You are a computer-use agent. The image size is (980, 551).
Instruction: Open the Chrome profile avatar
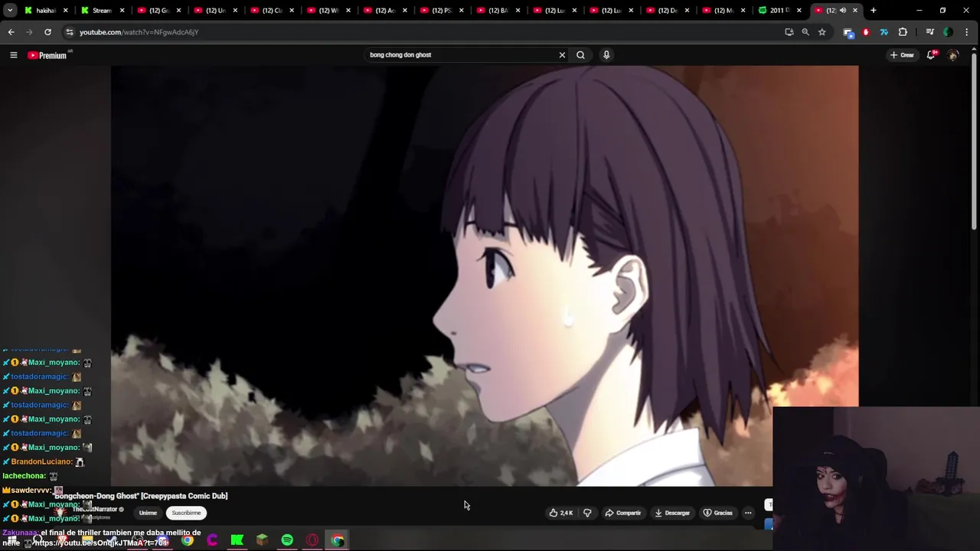(948, 32)
